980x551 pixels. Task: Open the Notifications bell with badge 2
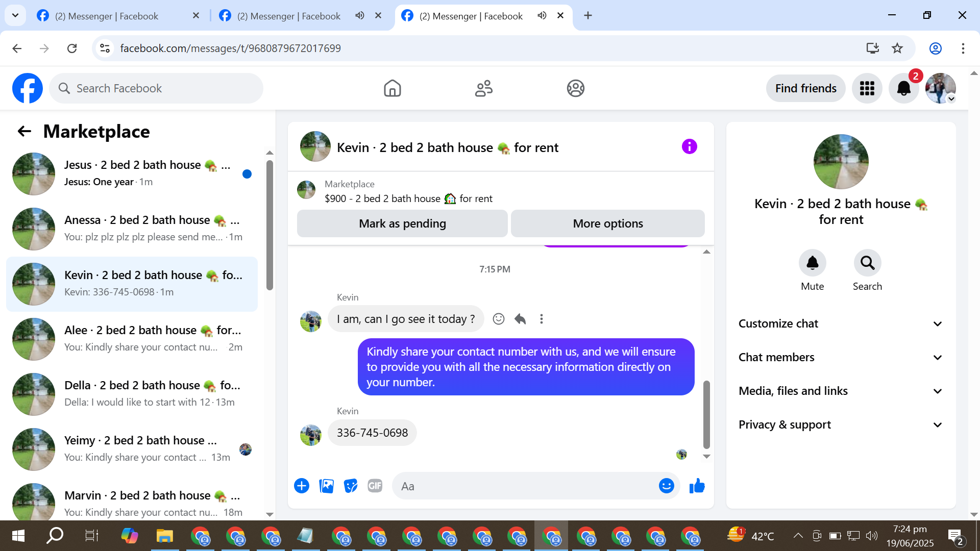[904, 88]
